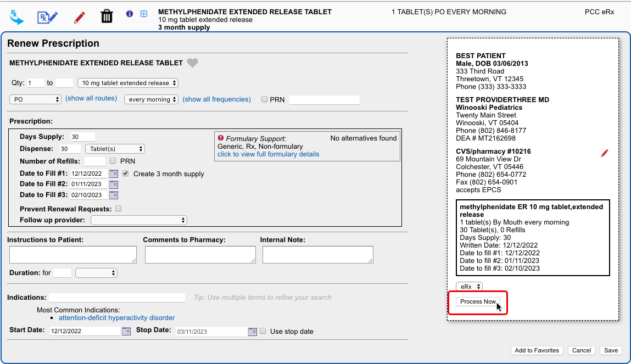Viewport: 631px width, 364px height.
Task: Open the Stop Date calendar picker
Action: pos(252,332)
